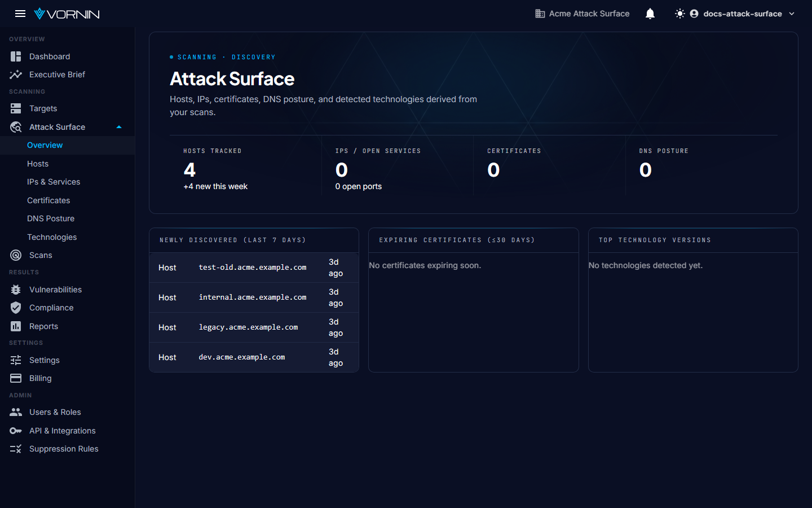
Task: Open Suppression Rules
Action: click(x=64, y=449)
